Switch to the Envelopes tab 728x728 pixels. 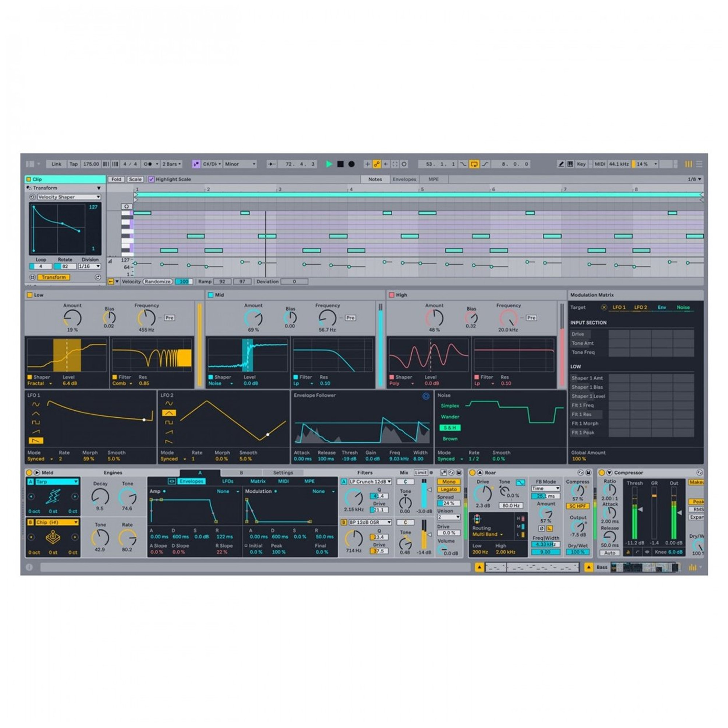pos(404,179)
